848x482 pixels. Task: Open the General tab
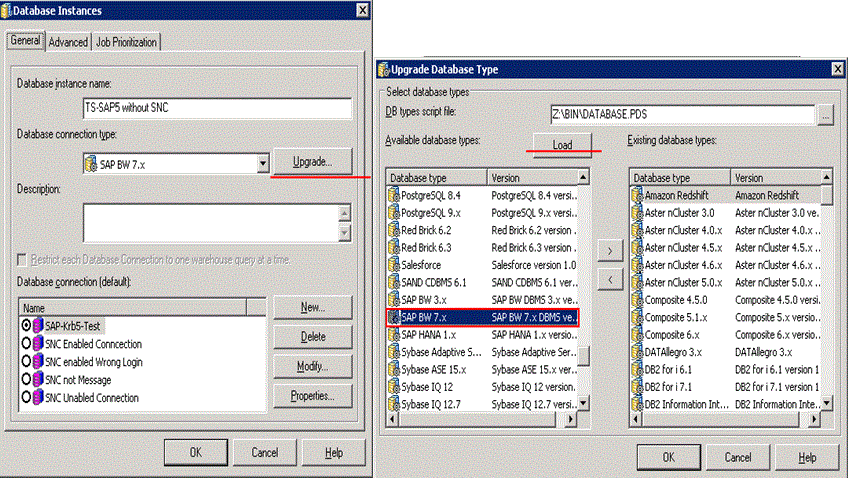coord(25,41)
